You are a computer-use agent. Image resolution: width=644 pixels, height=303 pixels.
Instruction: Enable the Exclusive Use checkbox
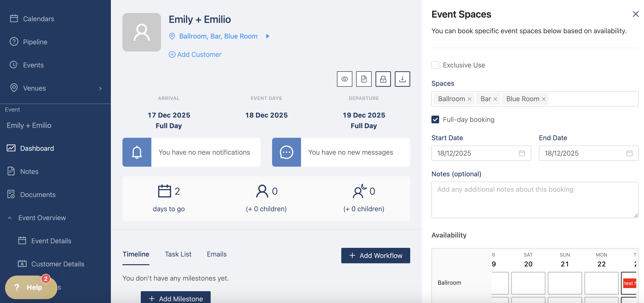pos(435,65)
